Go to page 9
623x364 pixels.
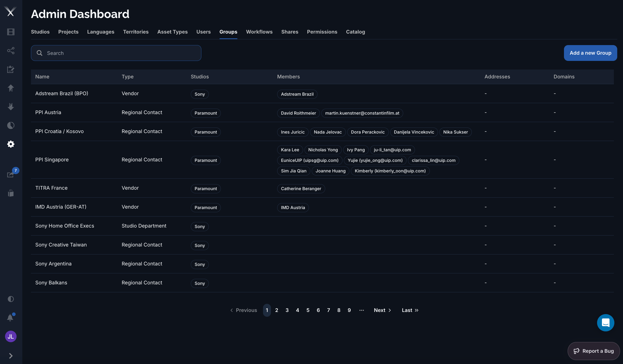(x=349, y=310)
